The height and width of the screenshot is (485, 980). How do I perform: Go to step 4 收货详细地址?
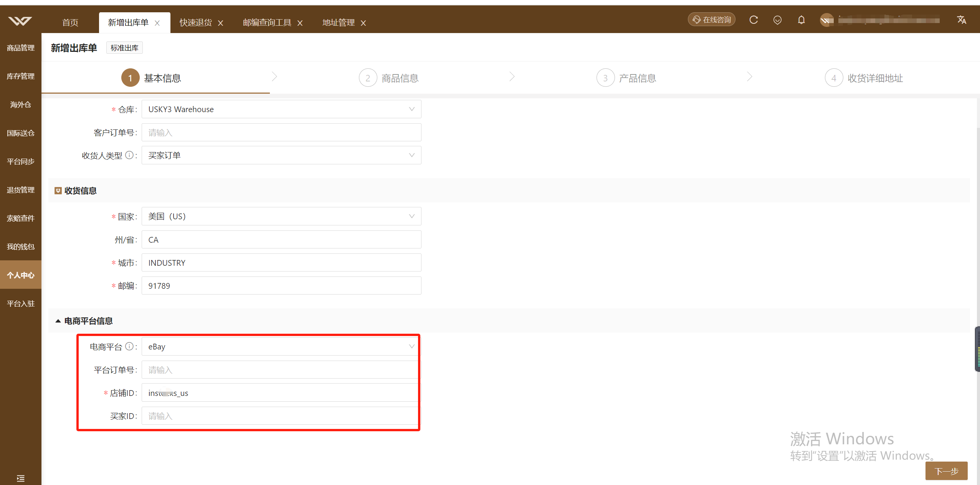coord(864,78)
